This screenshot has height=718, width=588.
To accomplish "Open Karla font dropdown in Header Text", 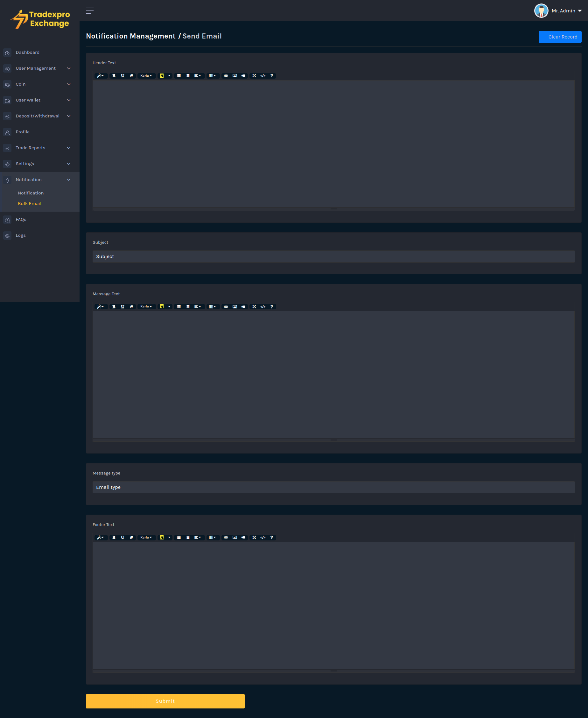I will [x=146, y=75].
